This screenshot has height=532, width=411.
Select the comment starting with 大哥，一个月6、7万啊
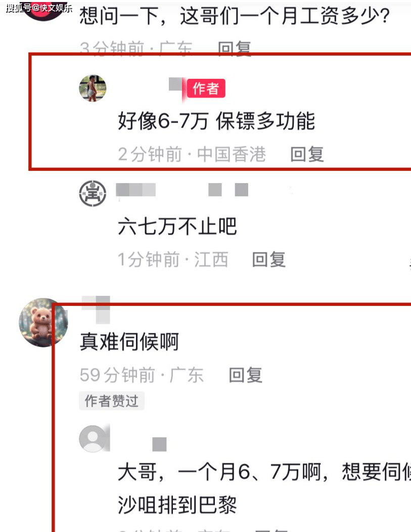tap(264, 488)
